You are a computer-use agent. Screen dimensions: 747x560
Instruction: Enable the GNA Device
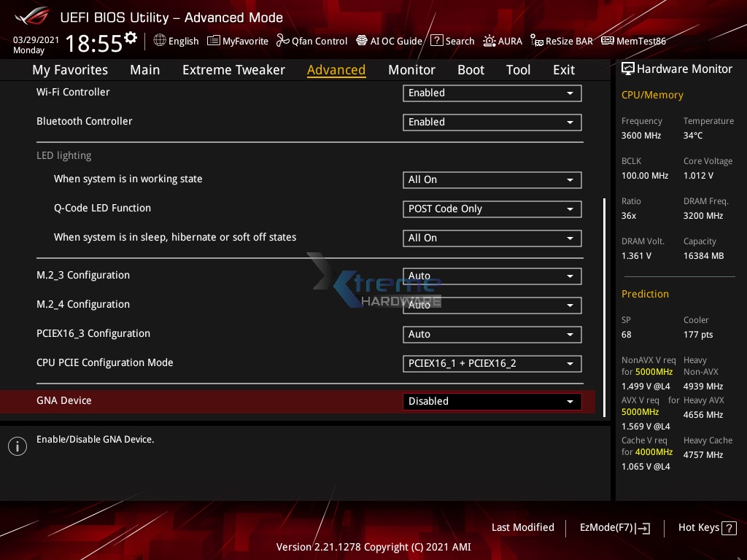[x=492, y=401]
